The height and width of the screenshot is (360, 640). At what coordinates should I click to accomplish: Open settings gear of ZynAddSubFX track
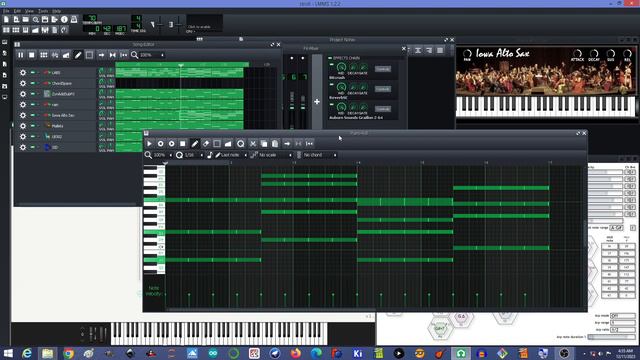coord(23,94)
